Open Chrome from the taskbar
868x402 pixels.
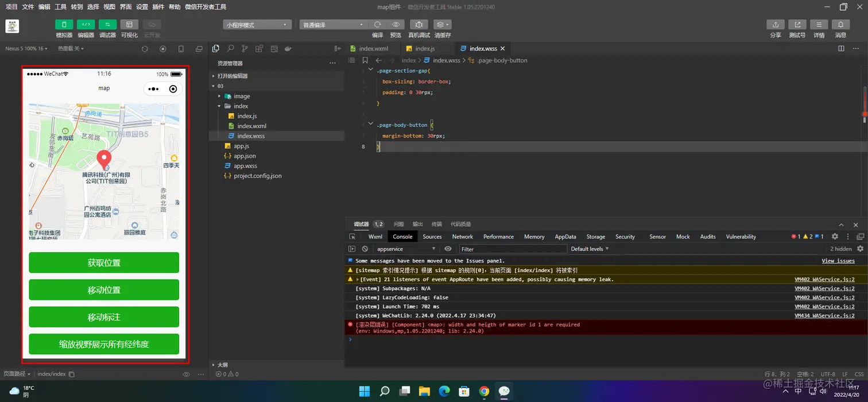click(484, 392)
